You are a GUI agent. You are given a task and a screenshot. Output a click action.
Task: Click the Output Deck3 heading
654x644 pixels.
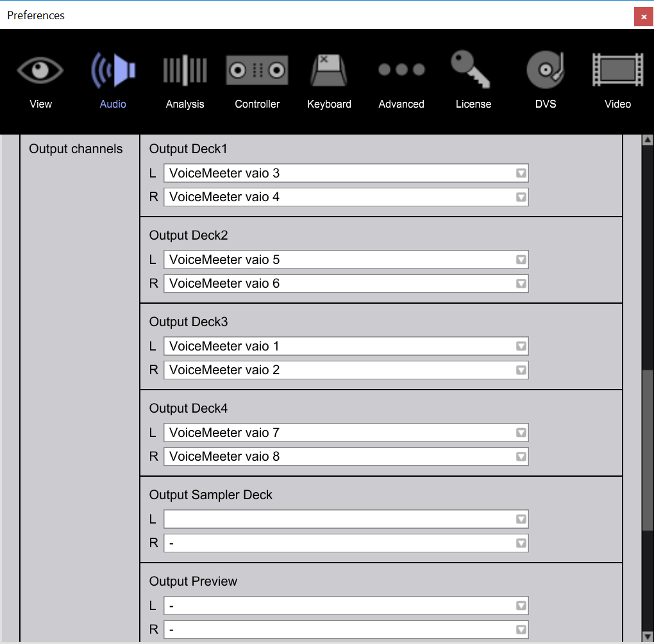pos(189,322)
